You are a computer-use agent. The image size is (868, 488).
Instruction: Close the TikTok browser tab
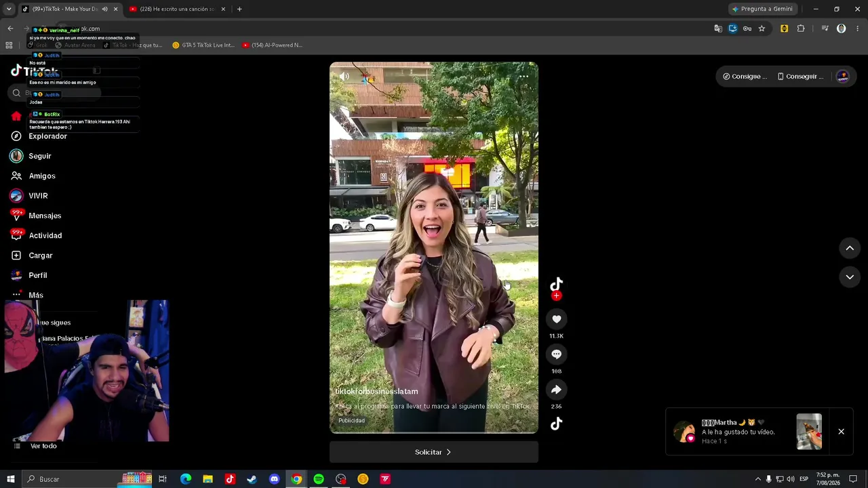tap(115, 9)
